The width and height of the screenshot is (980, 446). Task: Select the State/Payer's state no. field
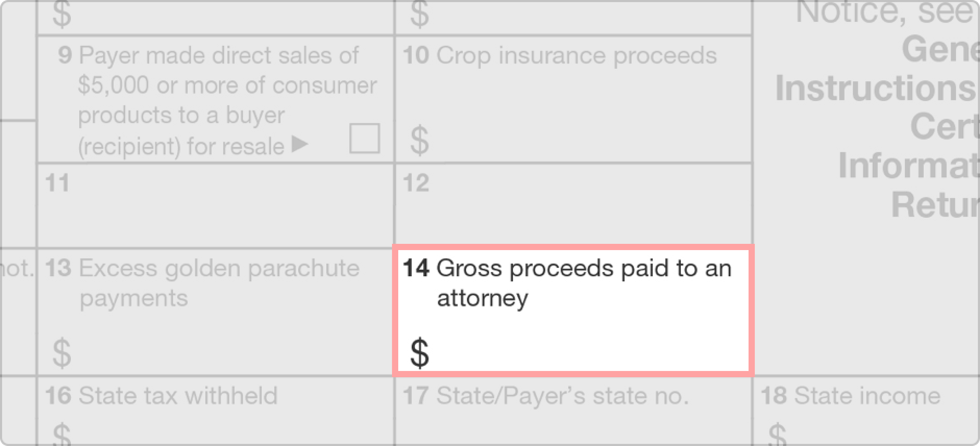click(573, 411)
